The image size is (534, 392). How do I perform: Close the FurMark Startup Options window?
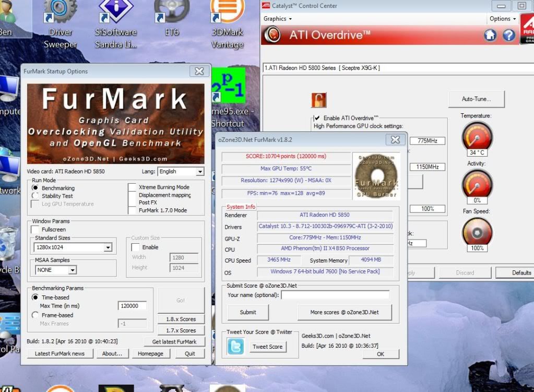[199, 71]
